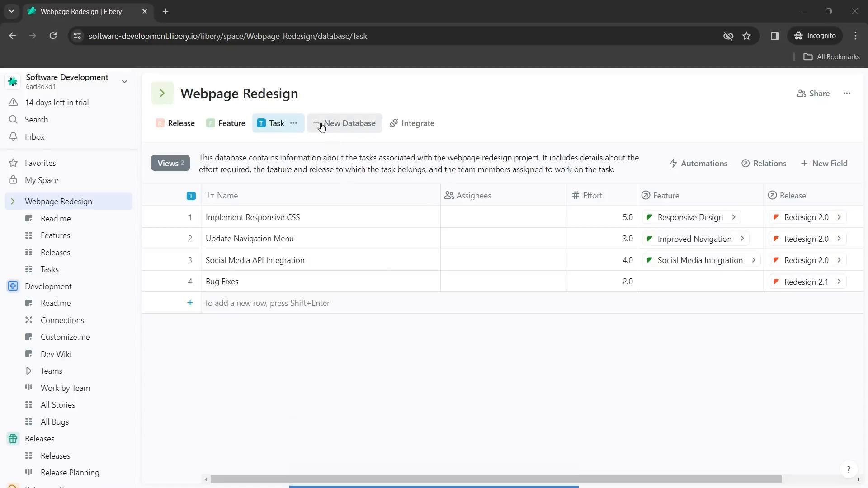Switch to the Release database tab
Viewport: 868px width, 488px height.
click(x=175, y=123)
